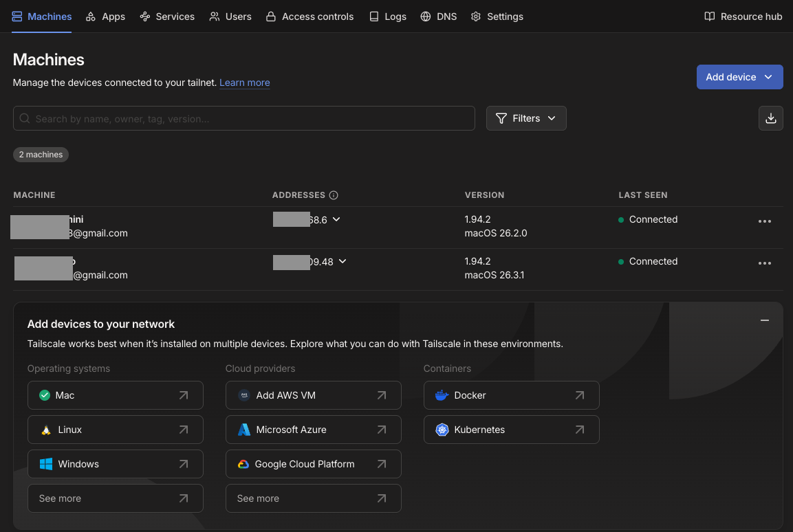This screenshot has height=532, width=793.
Task: Open options menu for macOS 26.3.1 machine
Action: 764,263
